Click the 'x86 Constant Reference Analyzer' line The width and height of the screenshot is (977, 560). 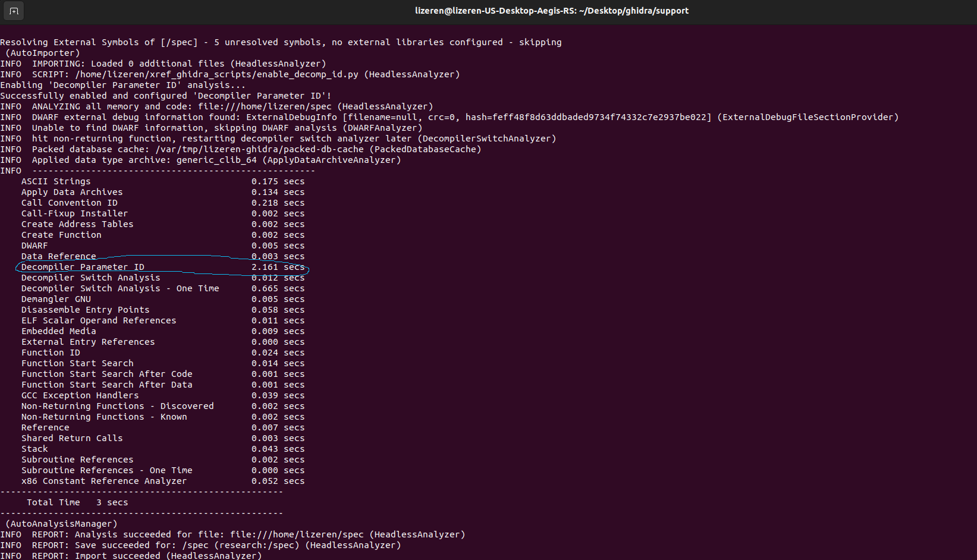tap(163, 481)
